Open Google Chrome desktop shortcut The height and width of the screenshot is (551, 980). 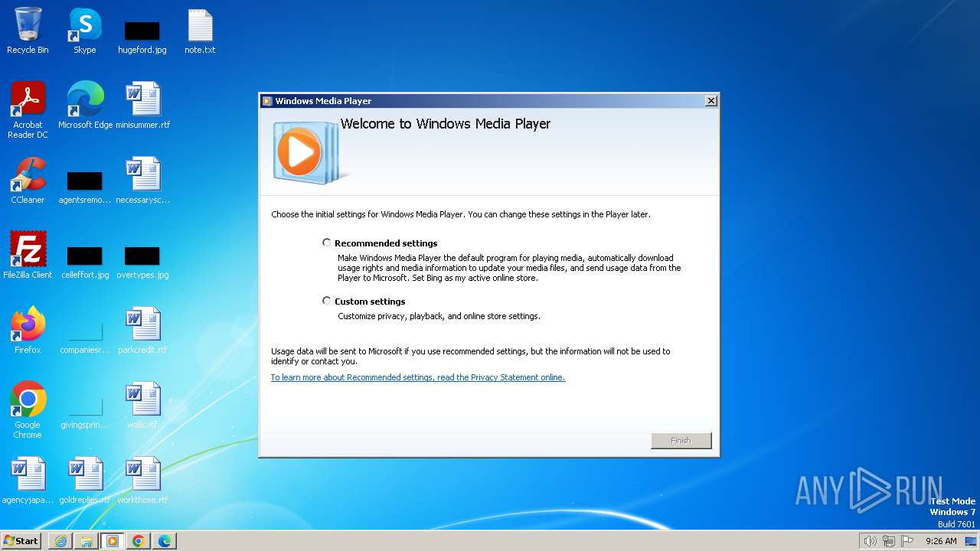coord(28,409)
